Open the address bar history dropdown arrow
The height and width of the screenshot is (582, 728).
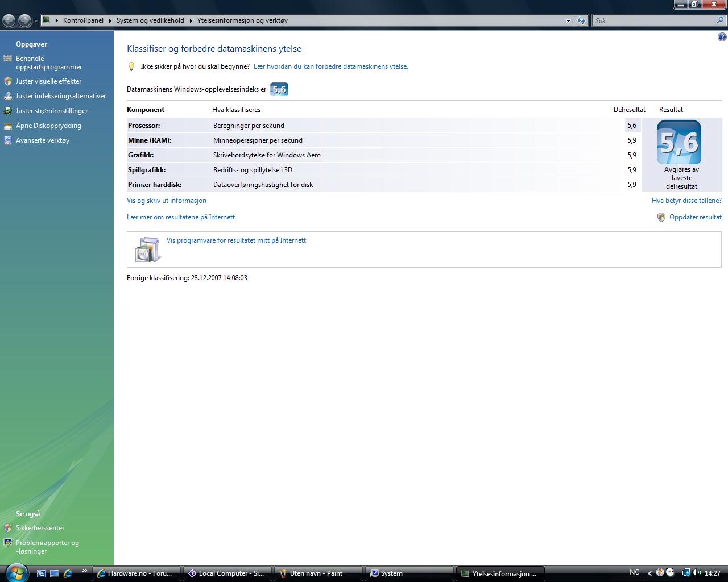point(568,20)
